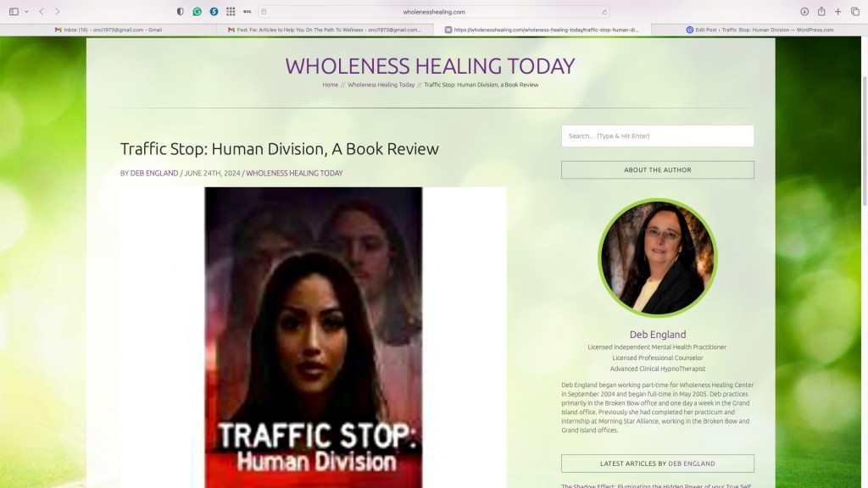Click the privacy shield icon in toolbar
This screenshot has height=488, width=868.
pos(180,12)
